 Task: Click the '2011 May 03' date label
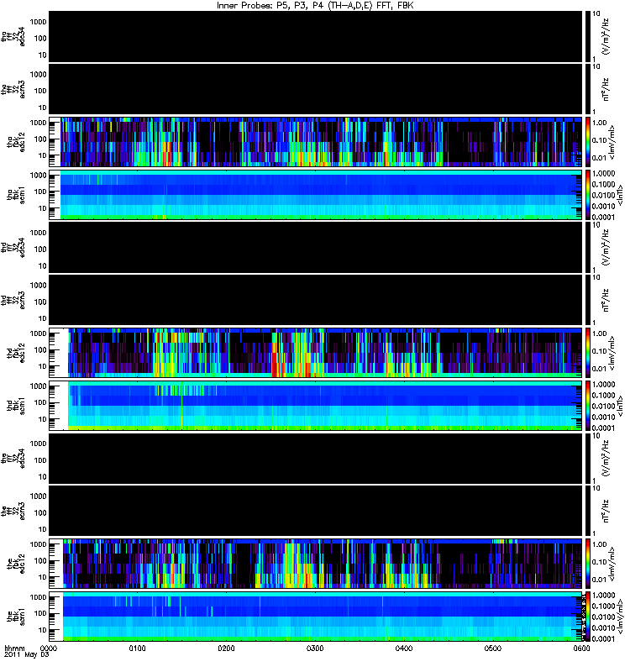[x=26, y=655]
